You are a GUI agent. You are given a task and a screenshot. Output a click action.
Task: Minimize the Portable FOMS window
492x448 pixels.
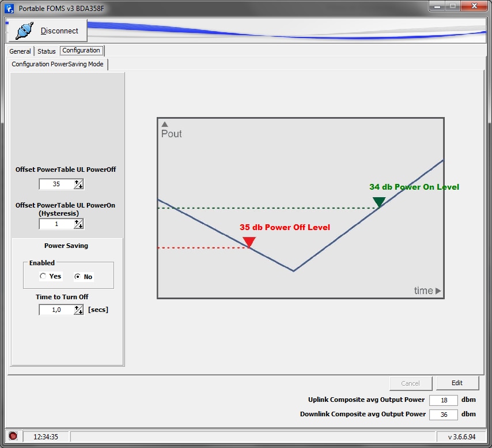(x=437, y=6)
